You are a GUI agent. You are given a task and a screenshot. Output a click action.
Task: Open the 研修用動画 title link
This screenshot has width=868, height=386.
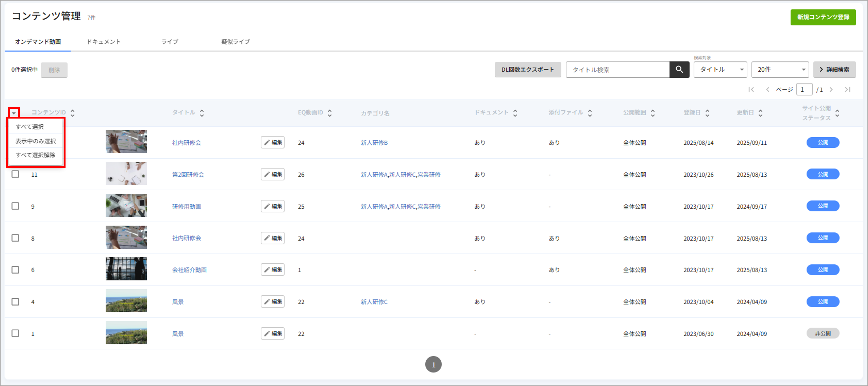coord(186,206)
